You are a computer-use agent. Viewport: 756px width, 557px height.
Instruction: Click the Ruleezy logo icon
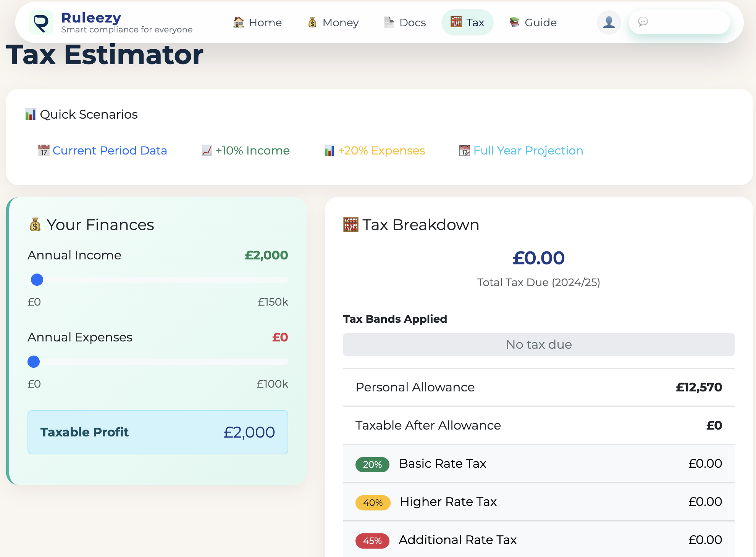(42, 22)
